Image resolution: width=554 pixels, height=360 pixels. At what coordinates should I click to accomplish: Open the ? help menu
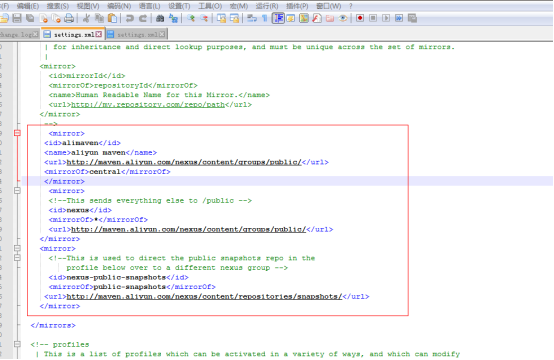coord(350,6)
